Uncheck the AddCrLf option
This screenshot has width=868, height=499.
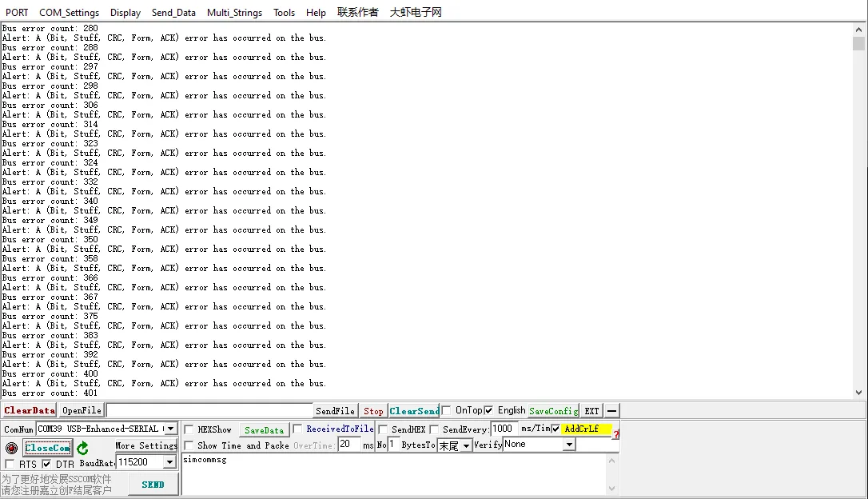tap(556, 429)
